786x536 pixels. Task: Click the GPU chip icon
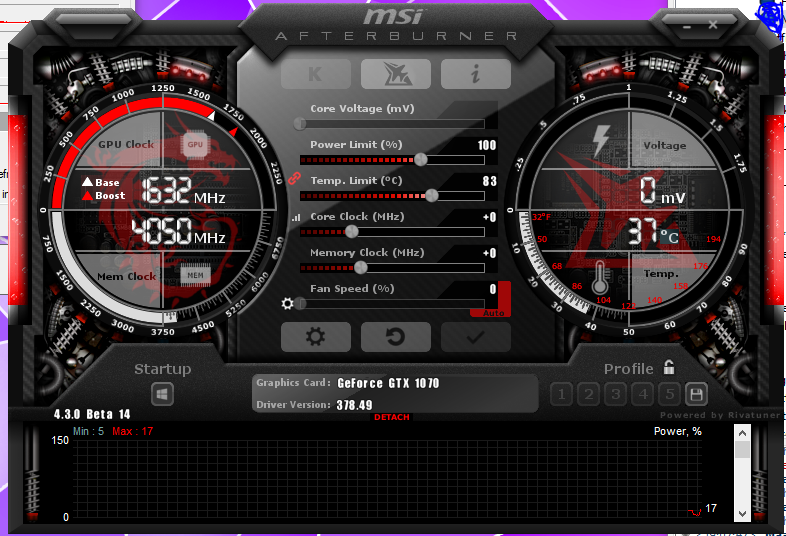(x=195, y=144)
